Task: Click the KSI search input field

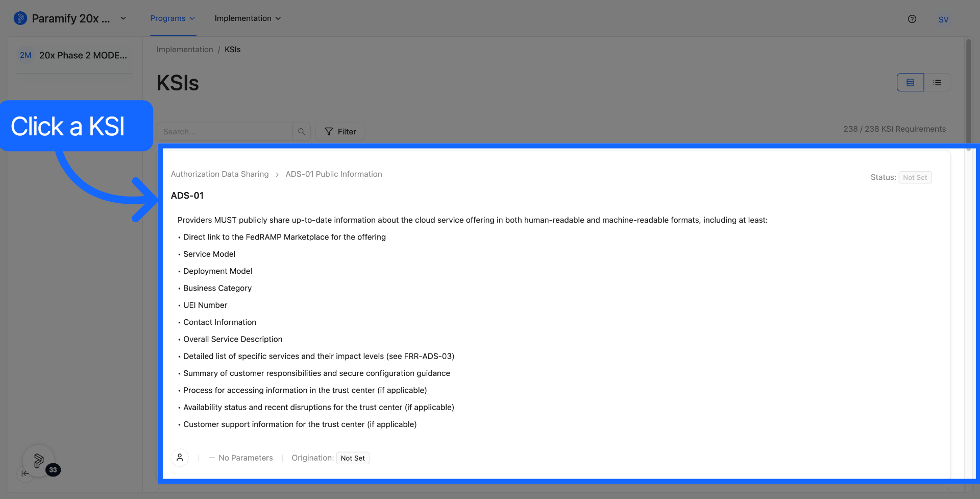Action: [x=225, y=132]
